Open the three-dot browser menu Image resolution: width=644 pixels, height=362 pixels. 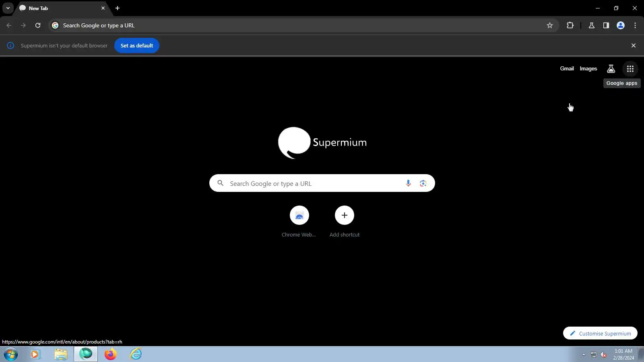[635, 25]
